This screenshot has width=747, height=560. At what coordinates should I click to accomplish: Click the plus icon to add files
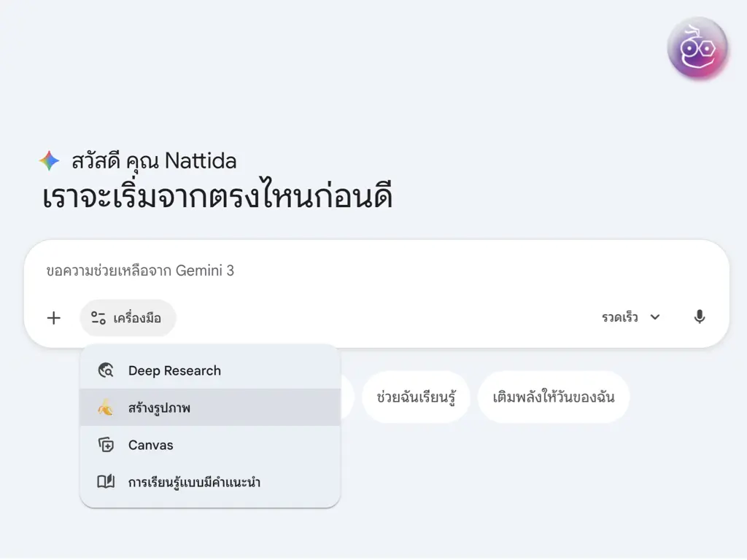click(54, 318)
